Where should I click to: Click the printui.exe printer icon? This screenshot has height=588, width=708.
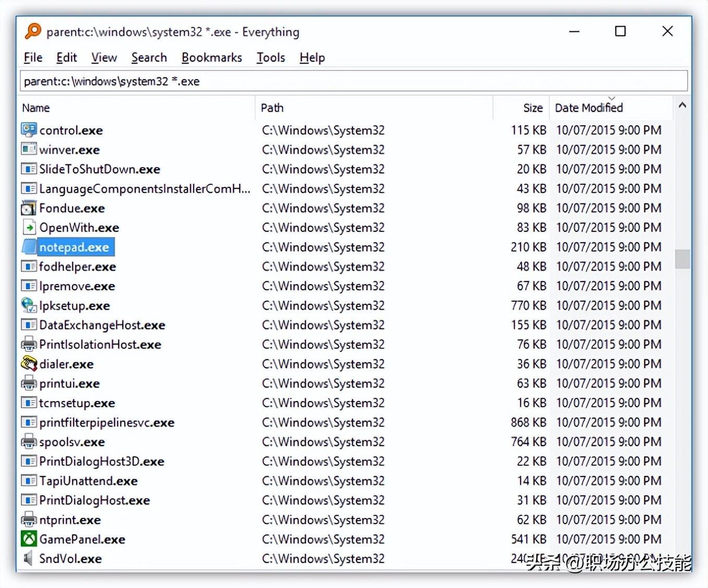(x=29, y=383)
